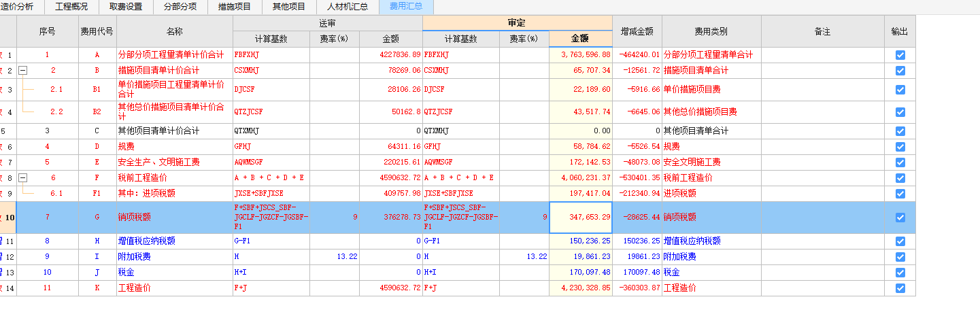The height and width of the screenshot is (327, 980).
Task: Click the 费用代号 column header
Action: coord(97,31)
